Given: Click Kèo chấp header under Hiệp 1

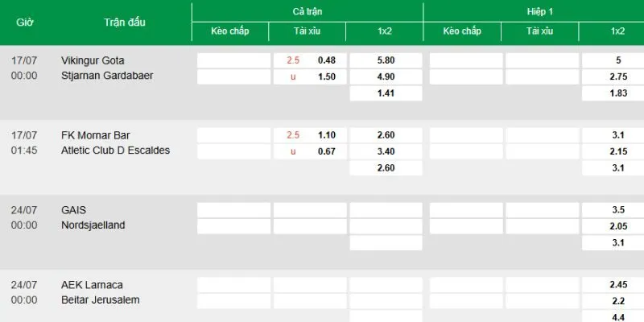Looking at the screenshot, I should click(462, 31).
